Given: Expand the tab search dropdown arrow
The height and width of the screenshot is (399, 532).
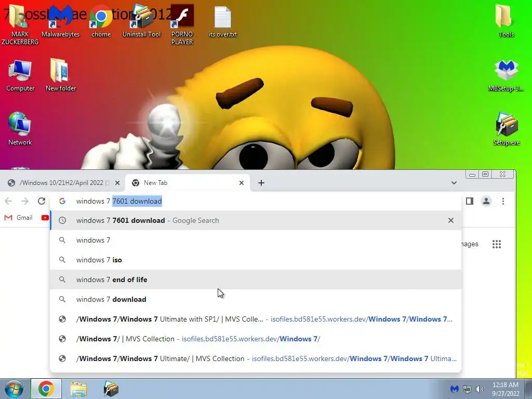Looking at the screenshot, I should point(454,183).
